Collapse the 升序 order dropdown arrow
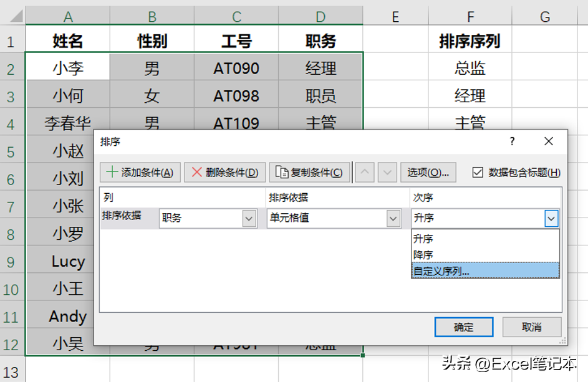This screenshot has width=588, height=382. 551,219
